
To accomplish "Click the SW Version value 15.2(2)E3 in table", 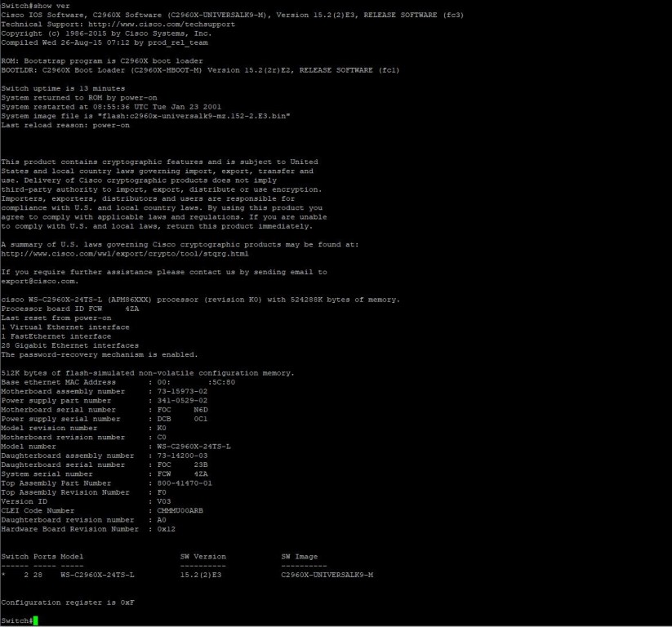I will (x=201, y=575).
